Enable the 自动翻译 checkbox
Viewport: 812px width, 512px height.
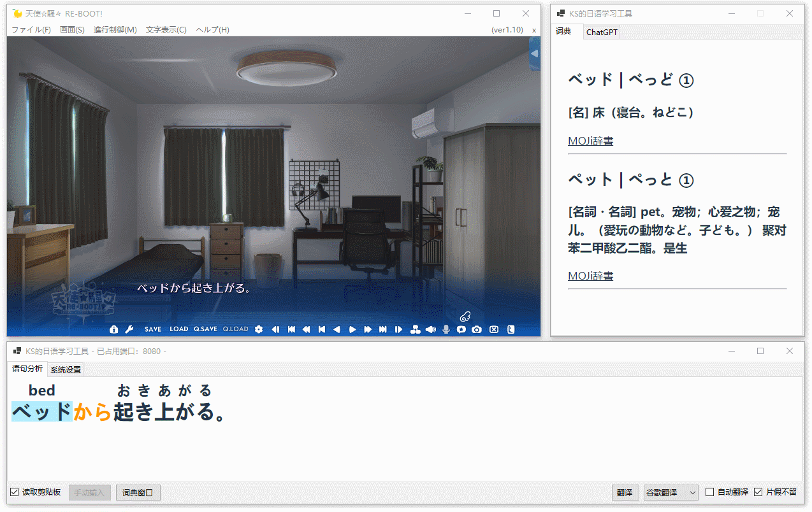(x=710, y=492)
